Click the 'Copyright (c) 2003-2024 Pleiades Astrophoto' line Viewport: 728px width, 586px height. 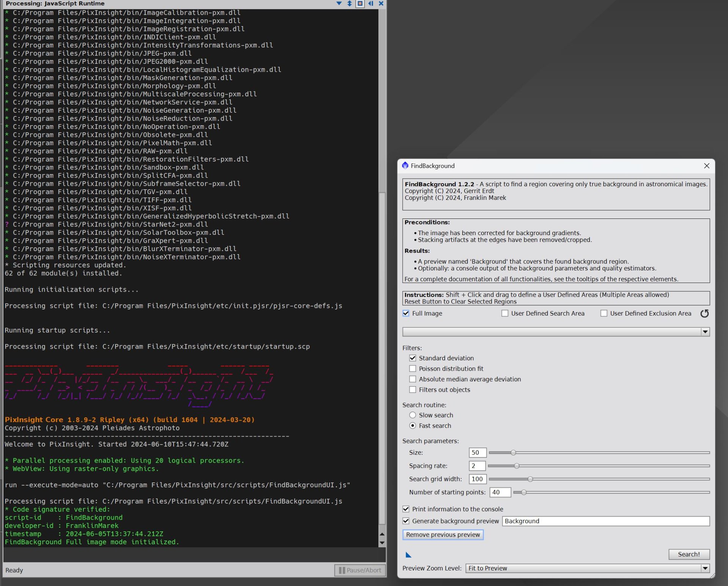click(x=92, y=428)
